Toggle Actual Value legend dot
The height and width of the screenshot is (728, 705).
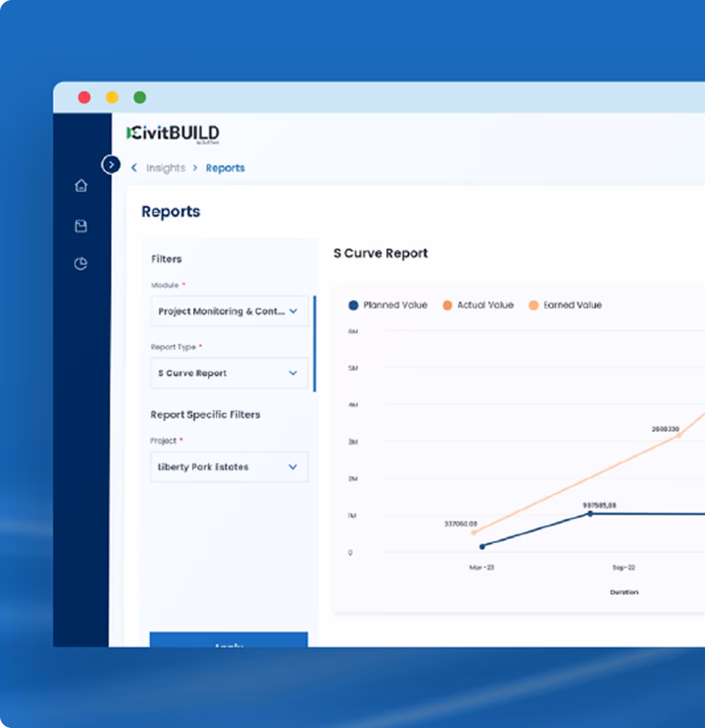click(447, 305)
